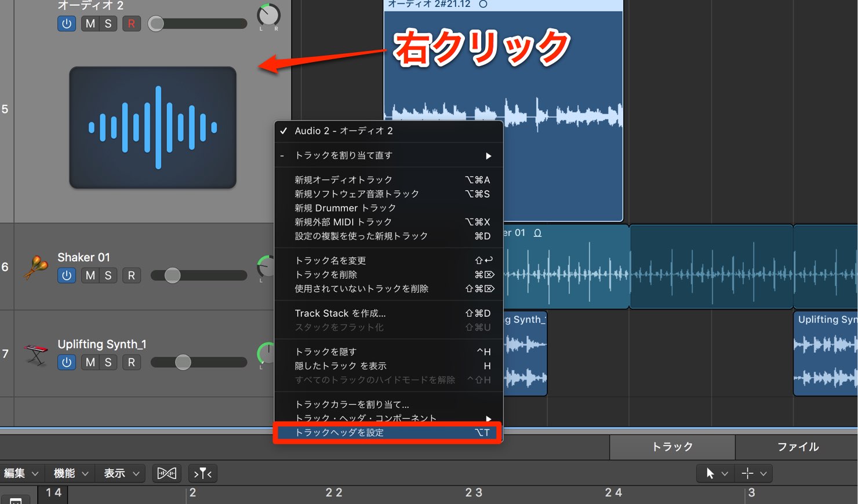Screen dimensions: 858x504
Task: Open the scissors/flex editor button
Action: click(x=167, y=473)
